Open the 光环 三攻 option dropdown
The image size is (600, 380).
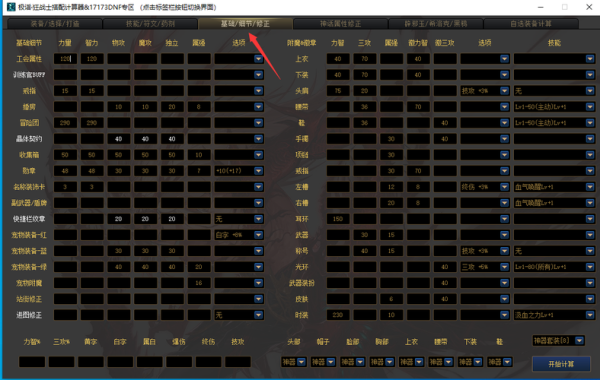click(x=484, y=267)
